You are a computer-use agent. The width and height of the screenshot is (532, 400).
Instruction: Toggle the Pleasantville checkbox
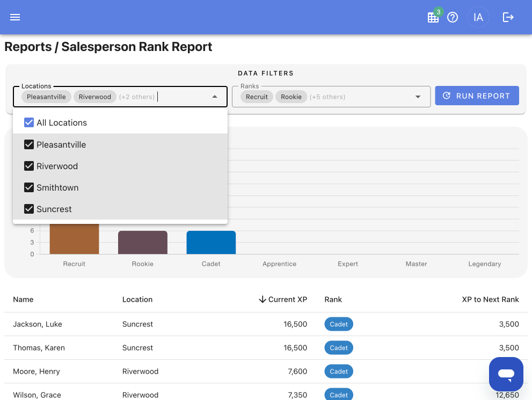[29, 144]
